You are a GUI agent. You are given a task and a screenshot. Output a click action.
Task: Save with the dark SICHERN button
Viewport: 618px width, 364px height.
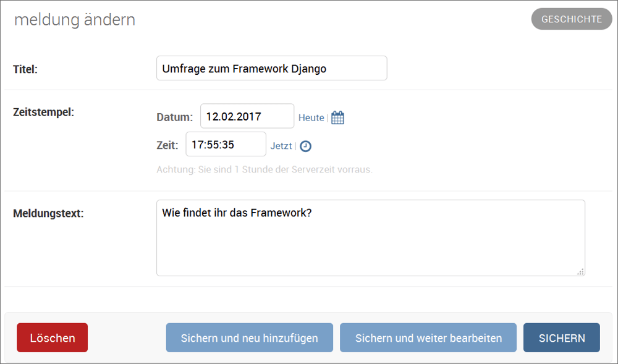click(561, 338)
